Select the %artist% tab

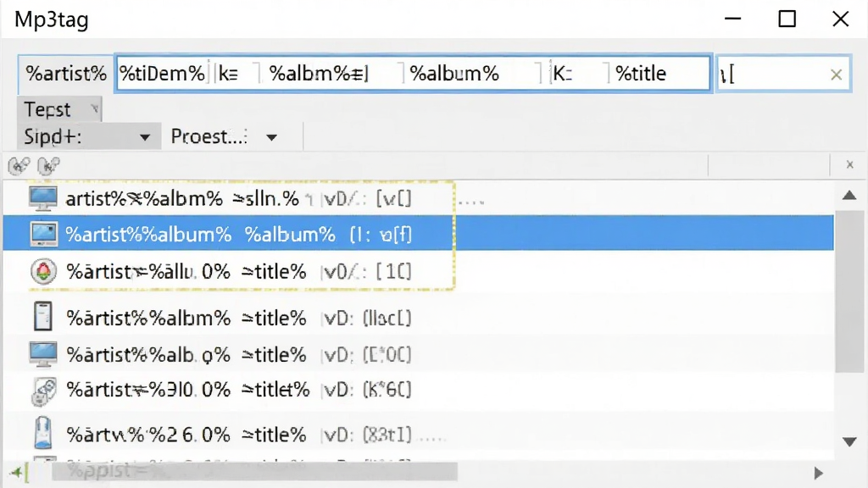[66, 74]
